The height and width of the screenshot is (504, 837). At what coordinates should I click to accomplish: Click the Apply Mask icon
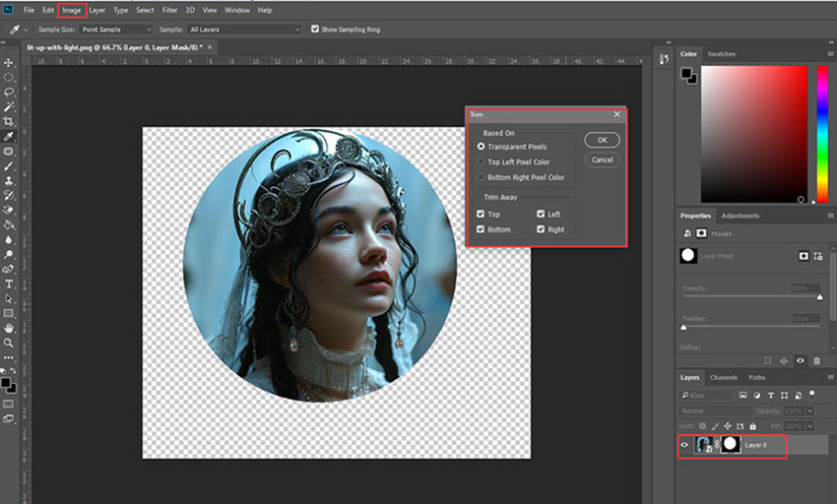tap(784, 361)
